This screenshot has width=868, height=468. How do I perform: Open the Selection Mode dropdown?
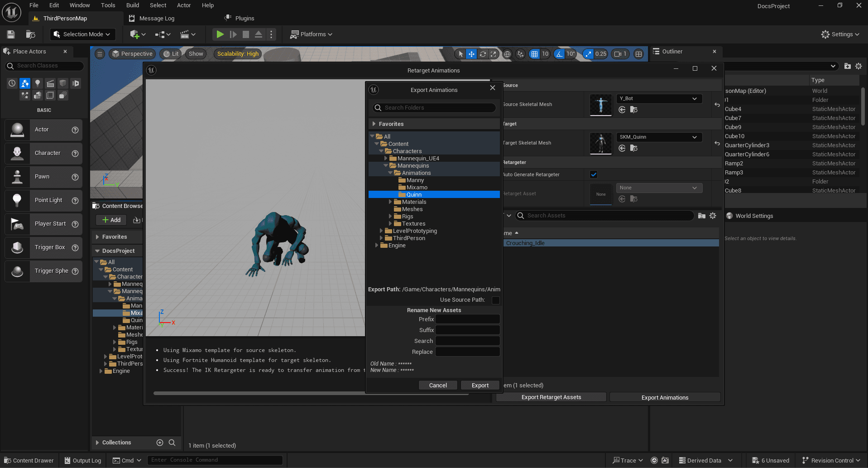[x=82, y=34]
